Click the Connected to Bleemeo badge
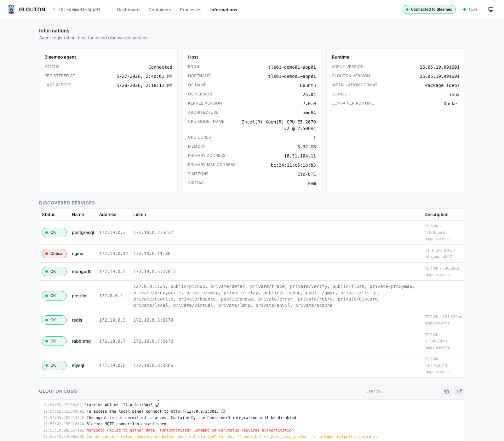Screen dimensions: 504x441 (x=429, y=9)
